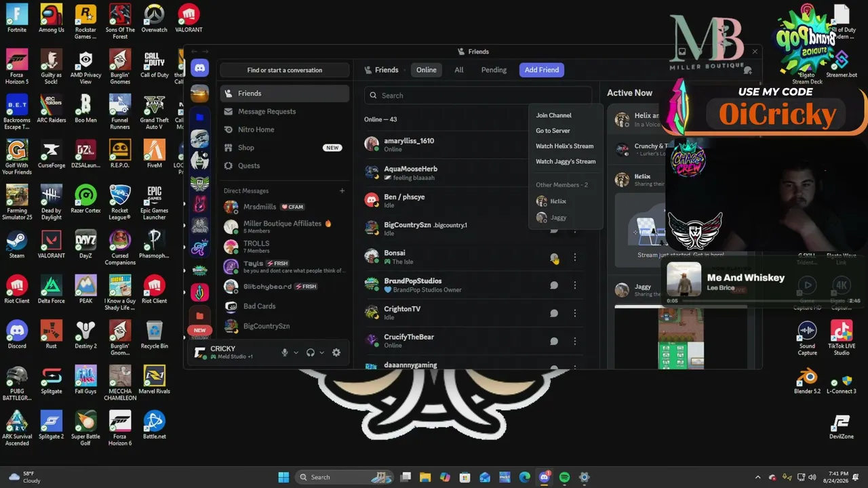Open the Mrsdmiills direct message

point(285,207)
